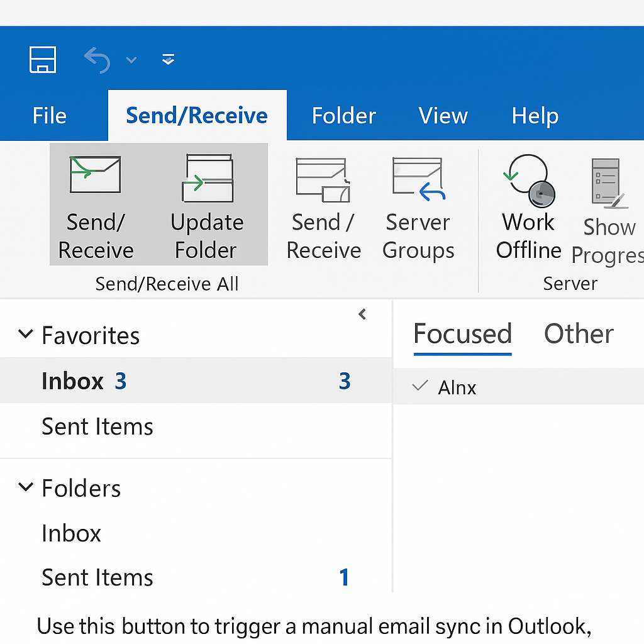Click the Server Groups icon
Image resolution: width=644 pixels, height=644 pixels.
(x=418, y=179)
